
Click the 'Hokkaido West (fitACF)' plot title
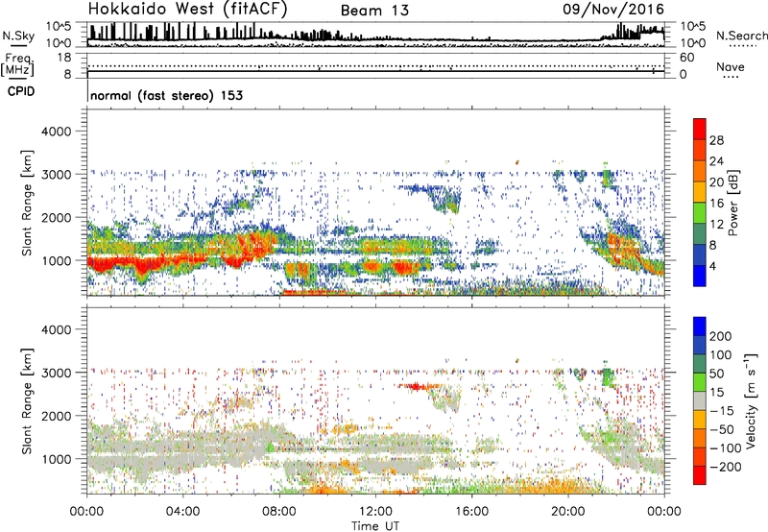(x=187, y=9)
